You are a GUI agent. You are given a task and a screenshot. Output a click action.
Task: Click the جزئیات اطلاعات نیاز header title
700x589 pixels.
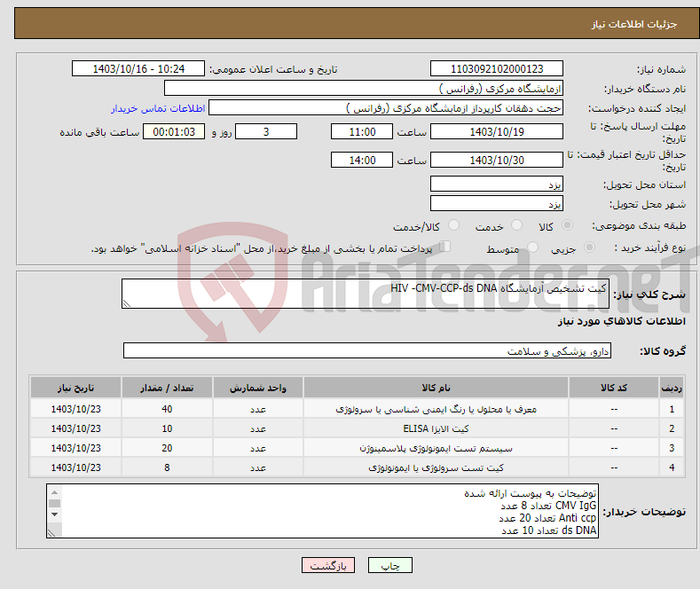tap(634, 24)
